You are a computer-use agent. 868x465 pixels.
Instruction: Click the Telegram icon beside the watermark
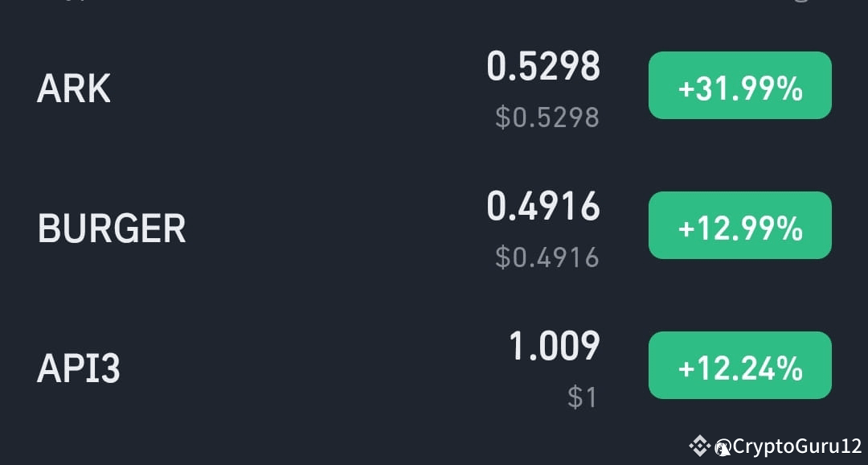(722, 446)
